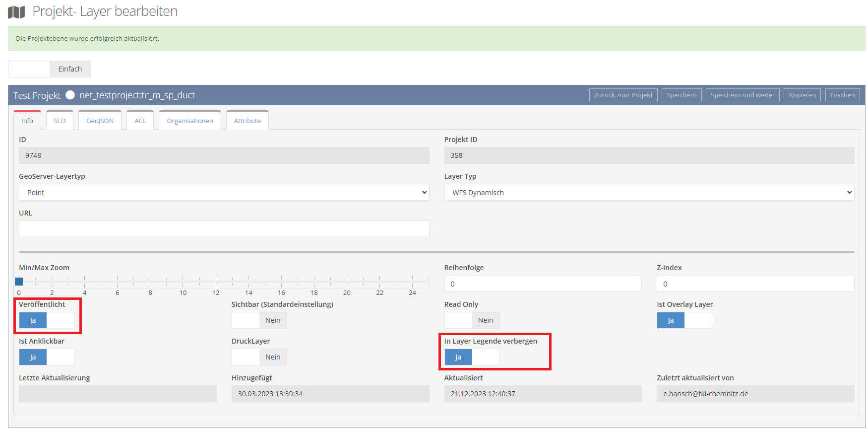This screenshot has width=868, height=433.
Task: Toggle In Layer Legende verbergen switch
Action: coord(472,357)
